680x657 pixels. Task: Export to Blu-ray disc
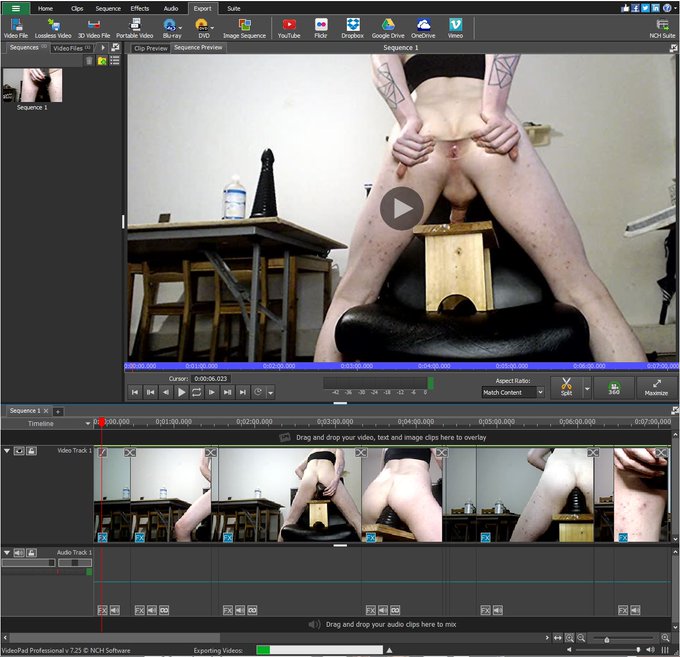coord(169,29)
